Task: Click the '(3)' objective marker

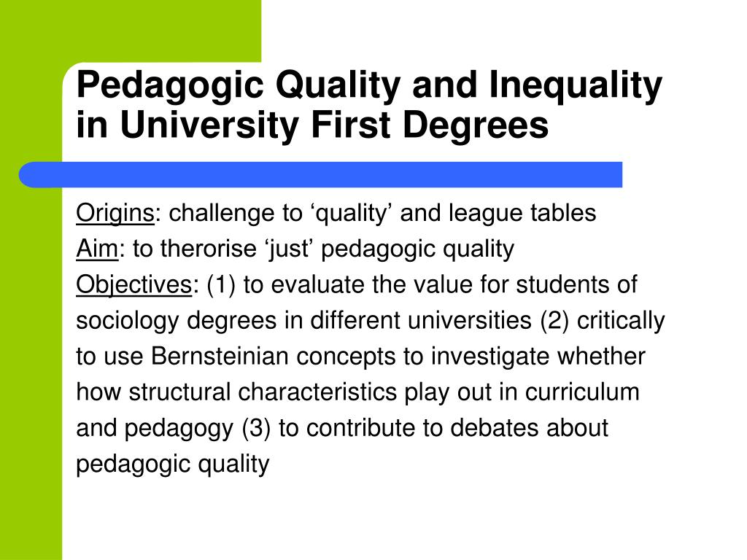Action: coord(256,428)
